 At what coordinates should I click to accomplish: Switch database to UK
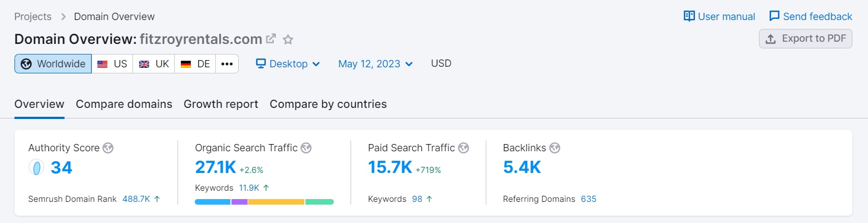(154, 64)
